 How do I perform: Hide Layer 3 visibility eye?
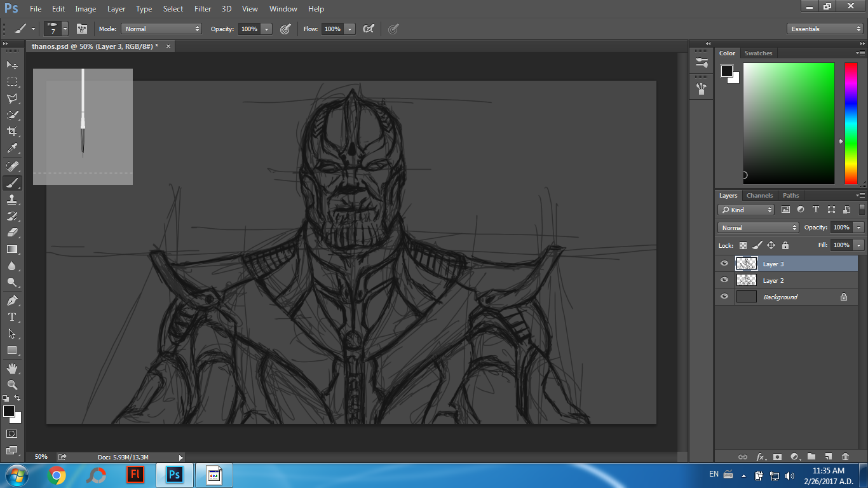[724, 264]
